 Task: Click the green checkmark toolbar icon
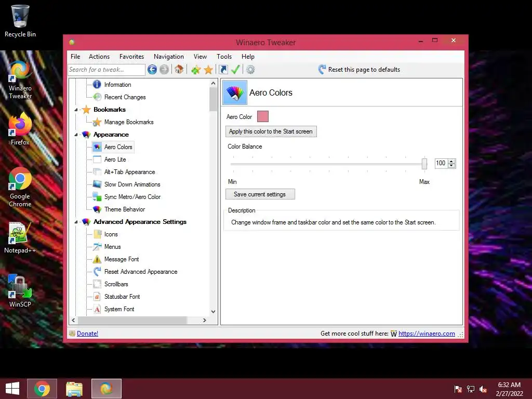[x=235, y=70]
